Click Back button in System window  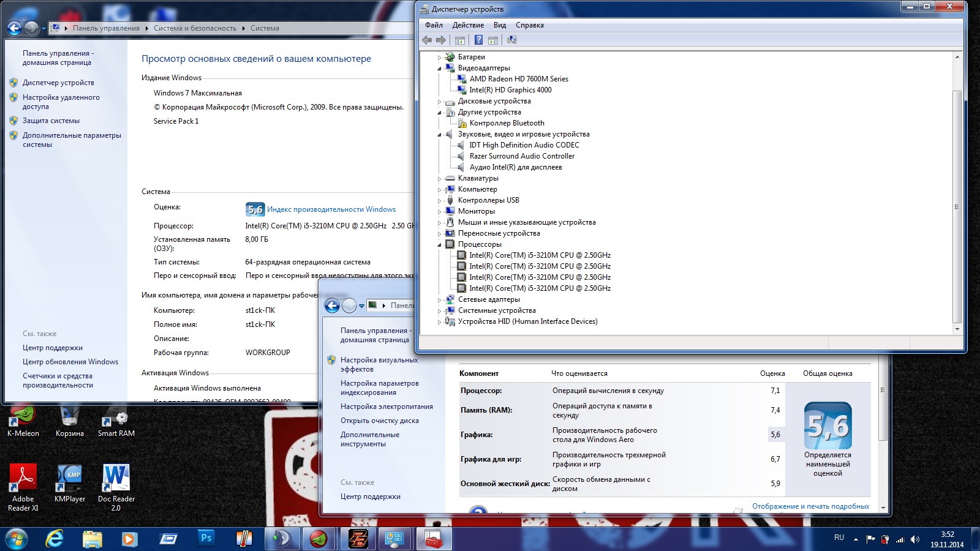tap(15, 28)
